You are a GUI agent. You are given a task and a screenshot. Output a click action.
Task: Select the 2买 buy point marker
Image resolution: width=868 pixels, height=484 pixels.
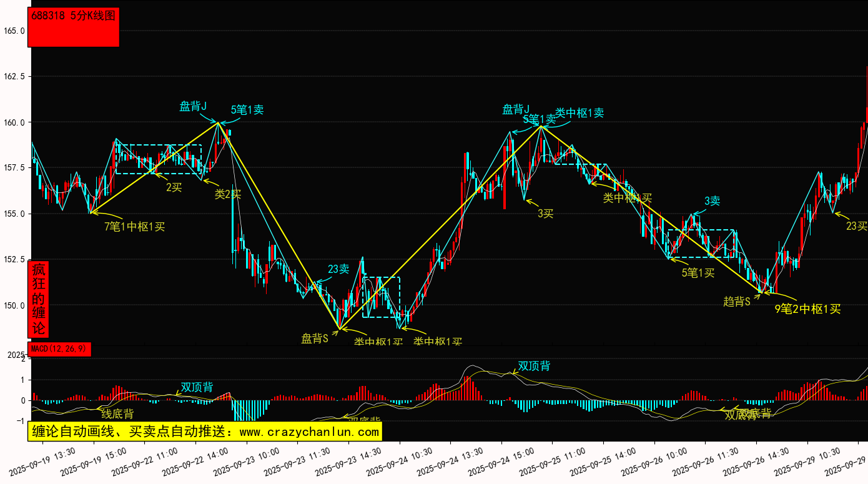click(174, 187)
